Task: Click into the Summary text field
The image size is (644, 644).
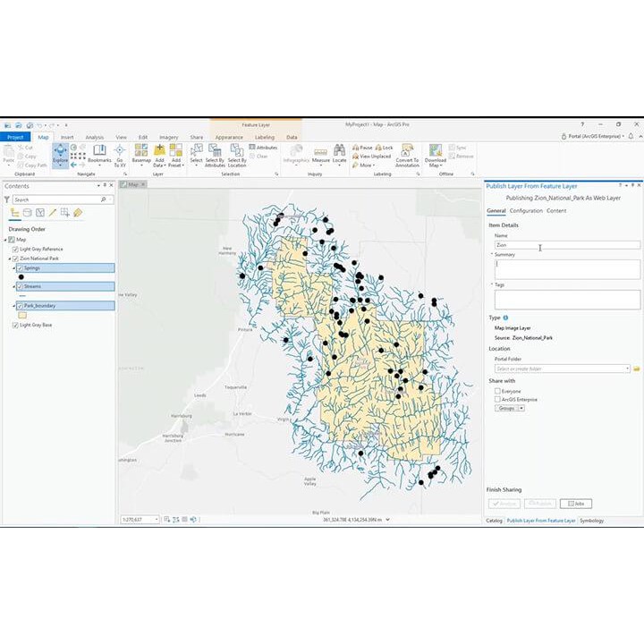Action: [x=565, y=266]
